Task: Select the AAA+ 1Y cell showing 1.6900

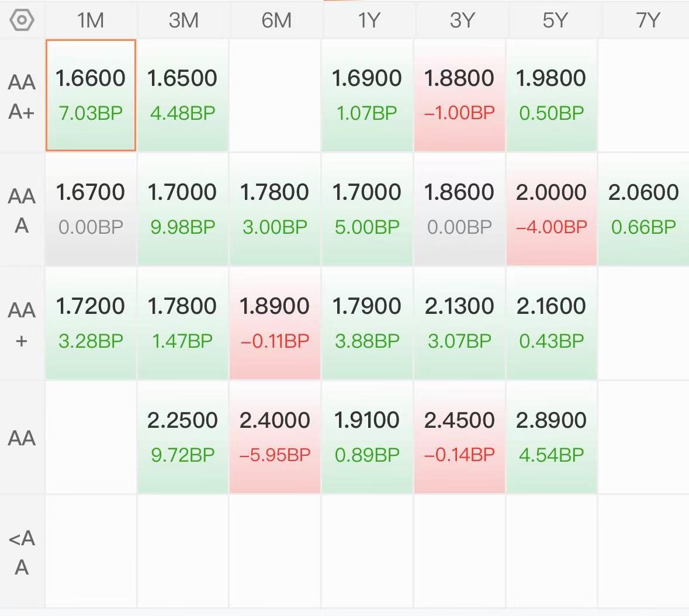Action: coord(367,95)
